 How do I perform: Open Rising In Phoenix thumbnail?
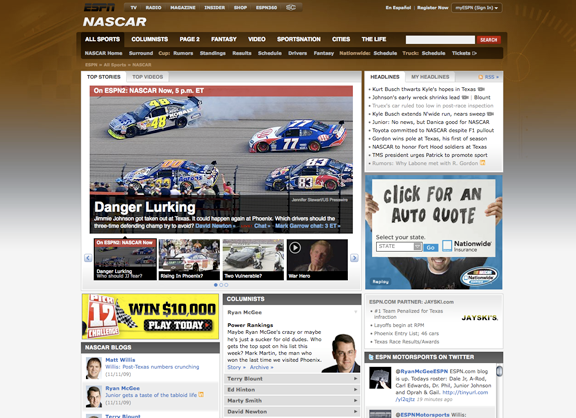tap(189, 260)
